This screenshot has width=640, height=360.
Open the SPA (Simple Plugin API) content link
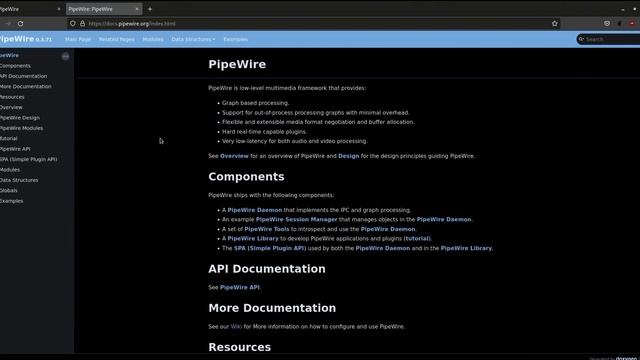270,248
